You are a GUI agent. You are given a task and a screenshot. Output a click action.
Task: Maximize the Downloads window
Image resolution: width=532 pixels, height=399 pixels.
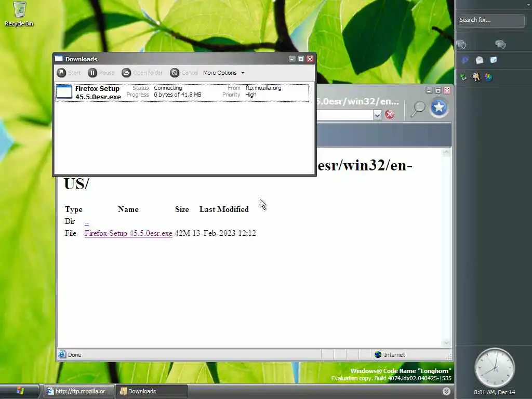point(301,59)
